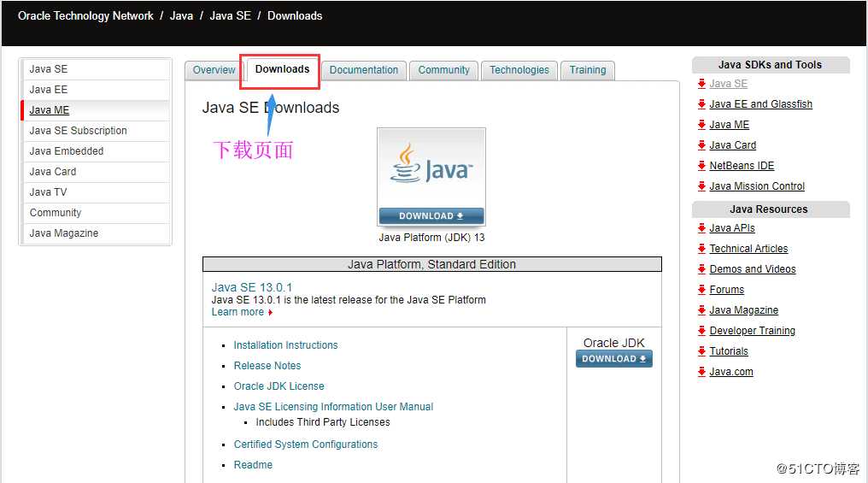The height and width of the screenshot is (483, 868).
Task: Click the red arrow icon beside Java Mission Control
Action: [701, 186]
